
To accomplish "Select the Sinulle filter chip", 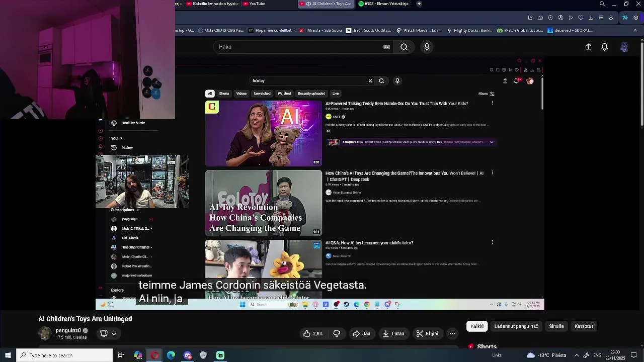I will [556, 326].
